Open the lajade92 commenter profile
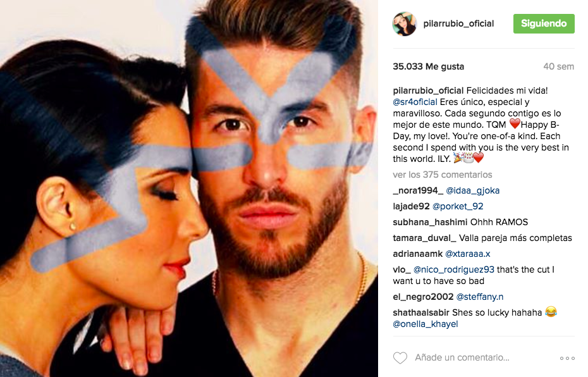 point(411,206)
